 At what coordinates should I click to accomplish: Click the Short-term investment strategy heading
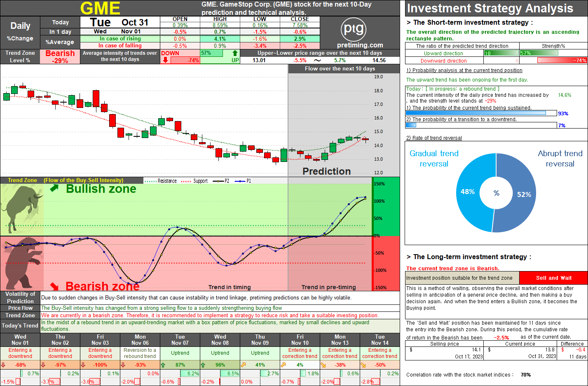click(x=470, y=23)
